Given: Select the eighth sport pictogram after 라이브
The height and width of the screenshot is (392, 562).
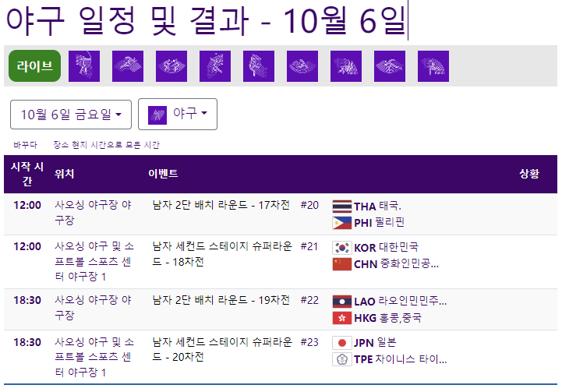Looking at the screenshot, I should 390,66.
